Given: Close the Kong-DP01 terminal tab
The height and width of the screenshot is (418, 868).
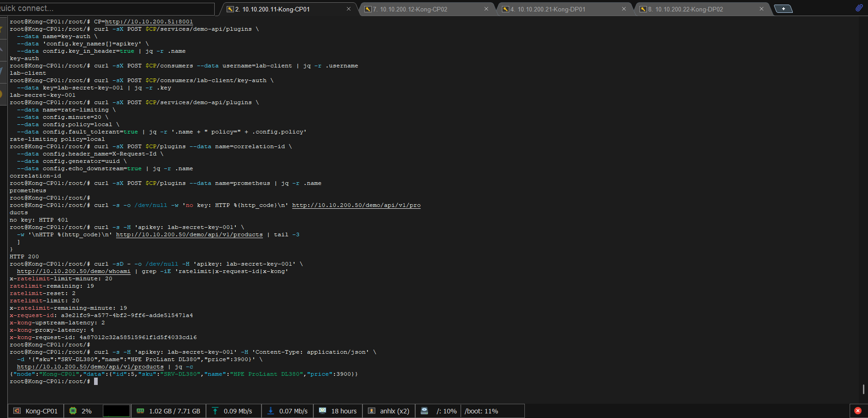Looking at the screenshot, I should click(624, 9).
